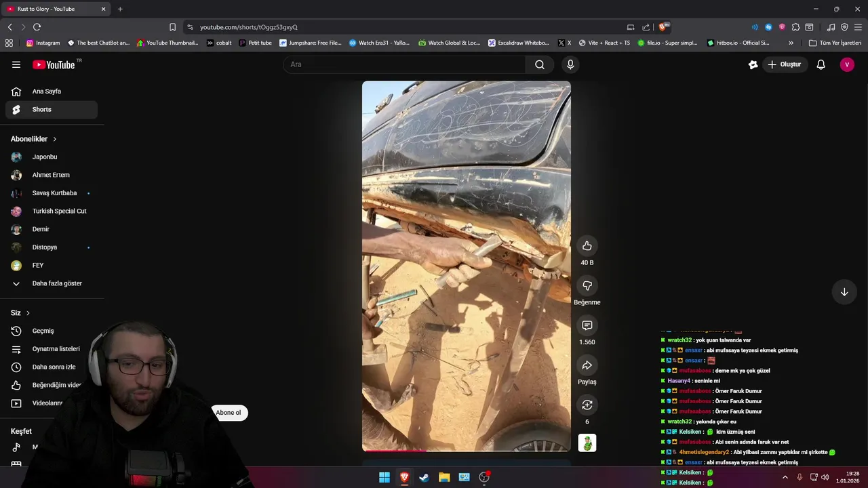Submit the search with the magnifier button
The image size is (868, 488).
(539, 64)
